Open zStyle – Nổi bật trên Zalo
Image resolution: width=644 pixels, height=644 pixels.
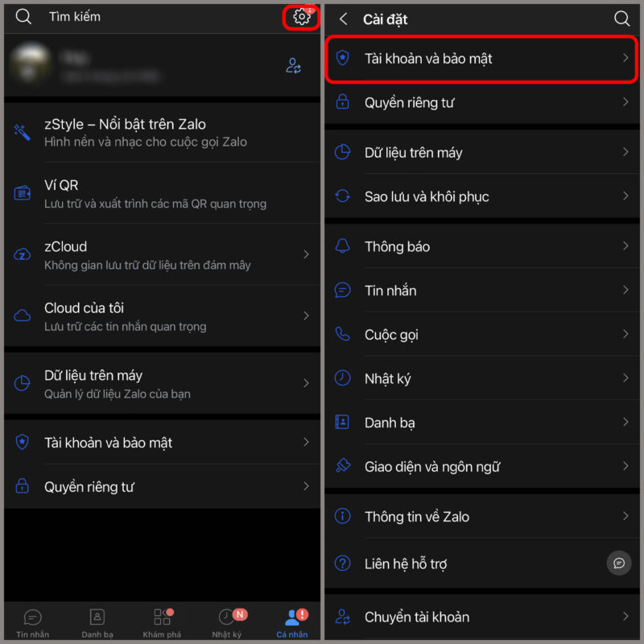163,132
